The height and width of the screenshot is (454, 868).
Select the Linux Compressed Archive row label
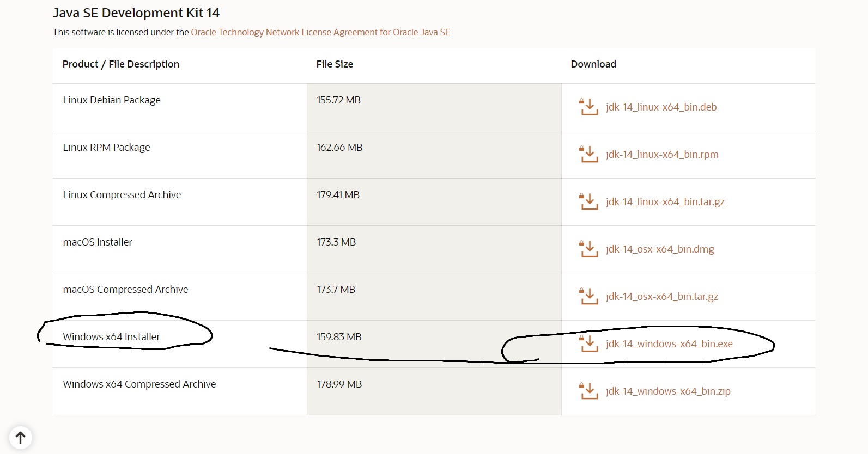coord(122,195)
